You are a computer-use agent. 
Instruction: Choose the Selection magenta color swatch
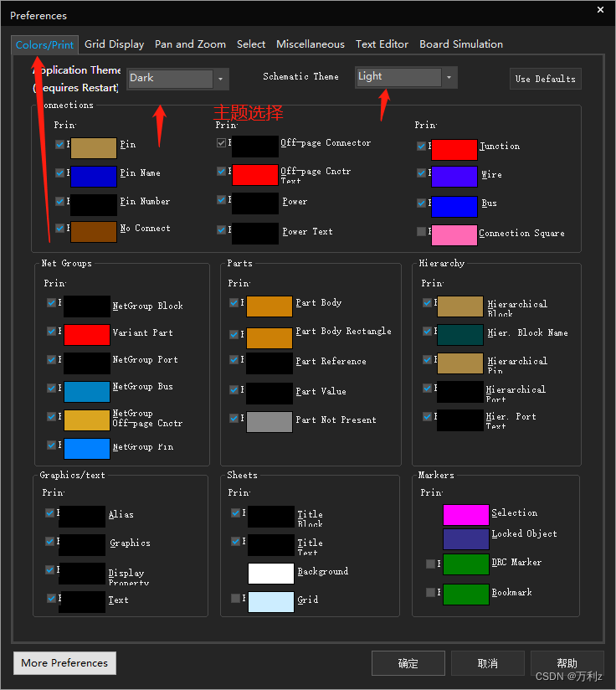[x=465, y=515]
